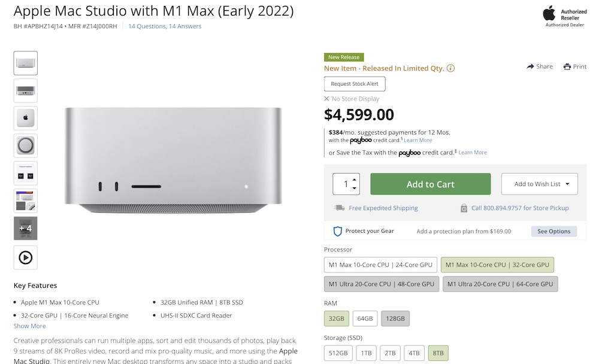Screen dimensions: 599x364
Task: Click See Options for protection plan
Action: [553, 231]
